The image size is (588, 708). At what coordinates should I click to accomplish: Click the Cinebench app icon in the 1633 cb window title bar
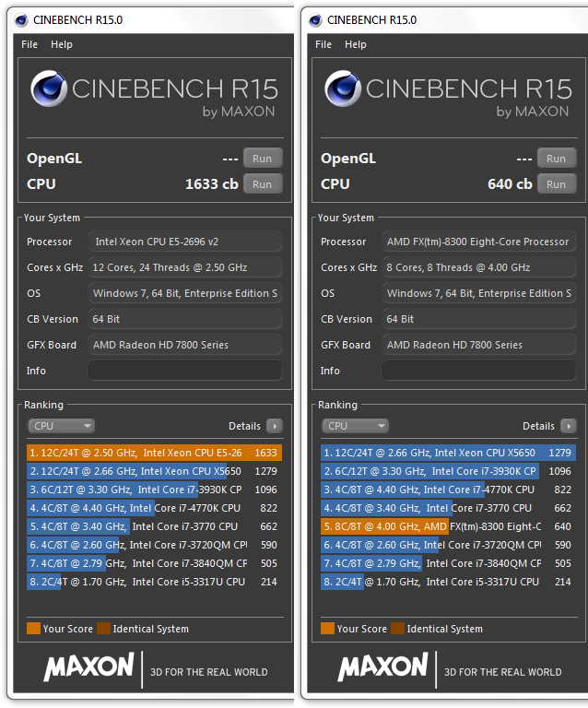(20, 19)
